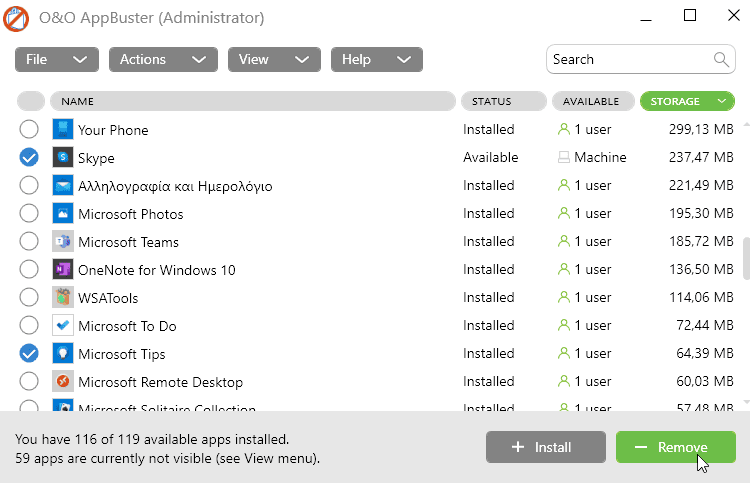The image size is (750, 489).
Task: Click the Αλληλογραφία και Ημερολόγιο mail icon
Action: pyautogui.click(x=63, y=186)
